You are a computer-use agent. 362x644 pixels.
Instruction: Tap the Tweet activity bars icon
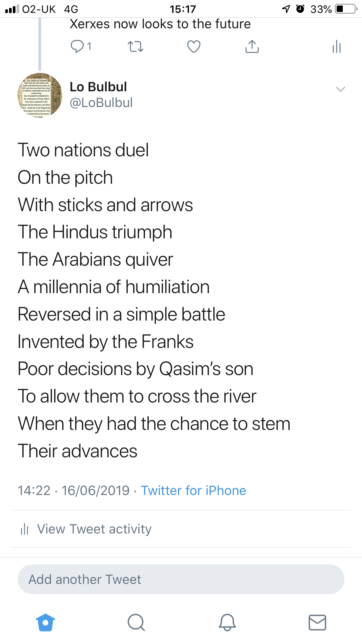24,529
